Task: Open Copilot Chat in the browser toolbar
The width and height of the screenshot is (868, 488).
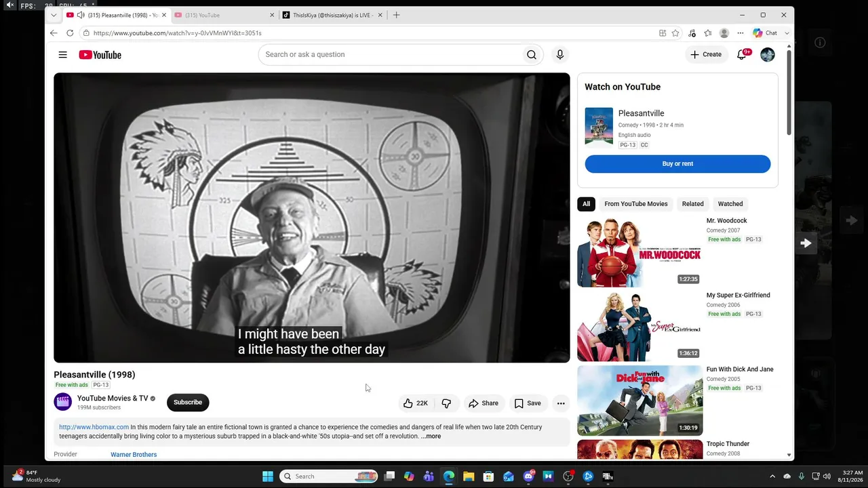Action: pyautogui.click(x=765, y=33)
